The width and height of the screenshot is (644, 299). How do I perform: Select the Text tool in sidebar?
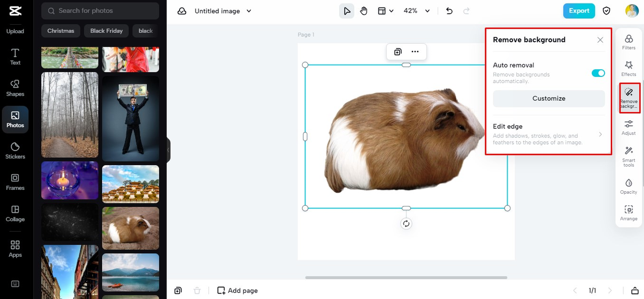tap(15, 57)
